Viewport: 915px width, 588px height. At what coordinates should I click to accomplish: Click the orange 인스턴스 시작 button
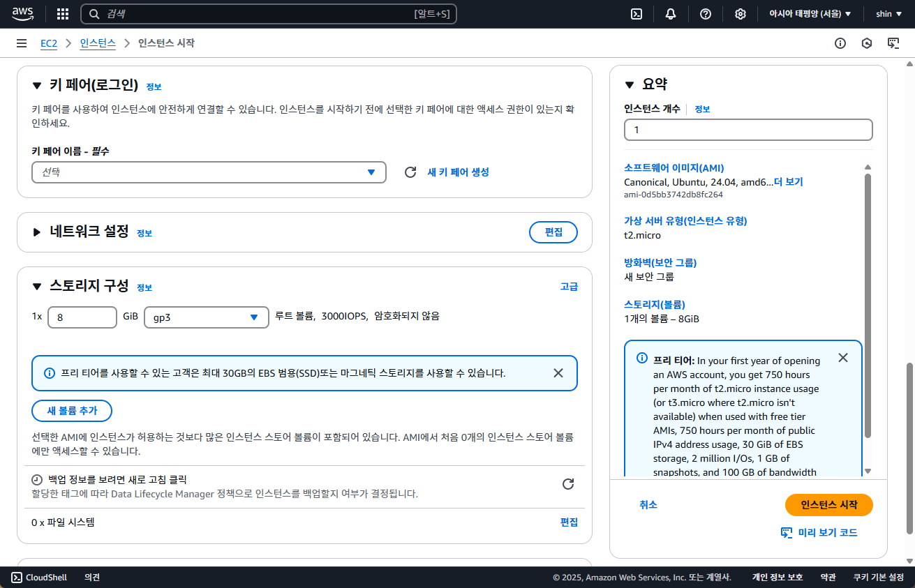(829, 505)
